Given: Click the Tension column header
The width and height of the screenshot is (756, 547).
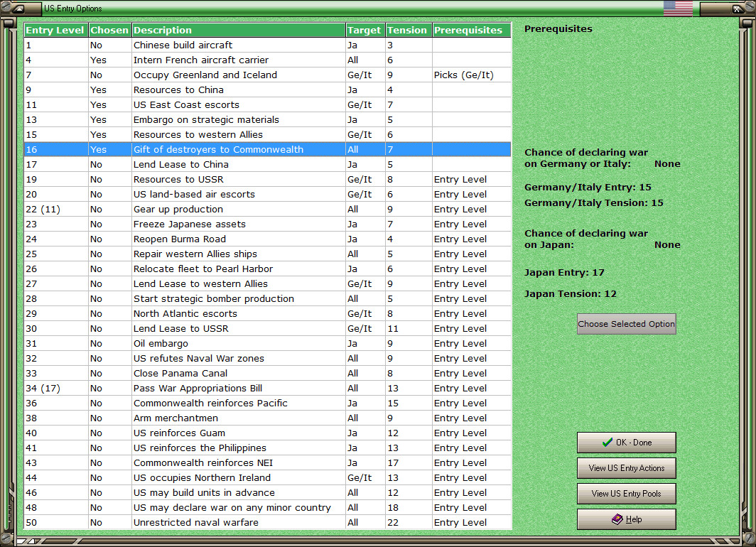Looking at the screenshot, I should (x=409, y=30).
